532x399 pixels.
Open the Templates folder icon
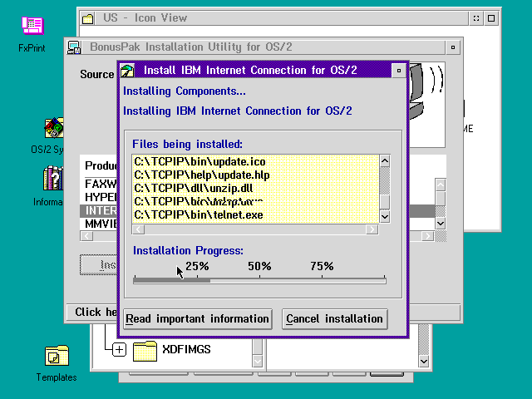57,356
